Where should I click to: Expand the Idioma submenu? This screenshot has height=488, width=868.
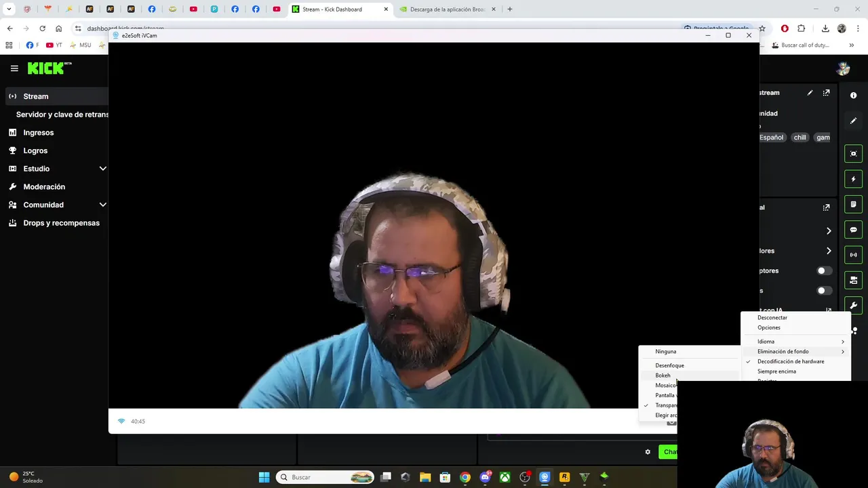click(x=795, y=342)
